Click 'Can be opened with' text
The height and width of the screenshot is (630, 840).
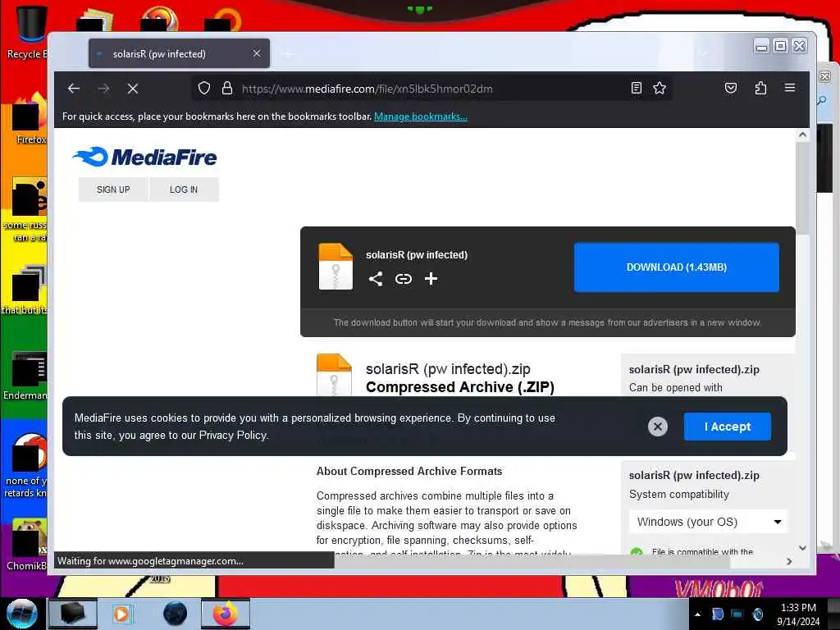676,387
